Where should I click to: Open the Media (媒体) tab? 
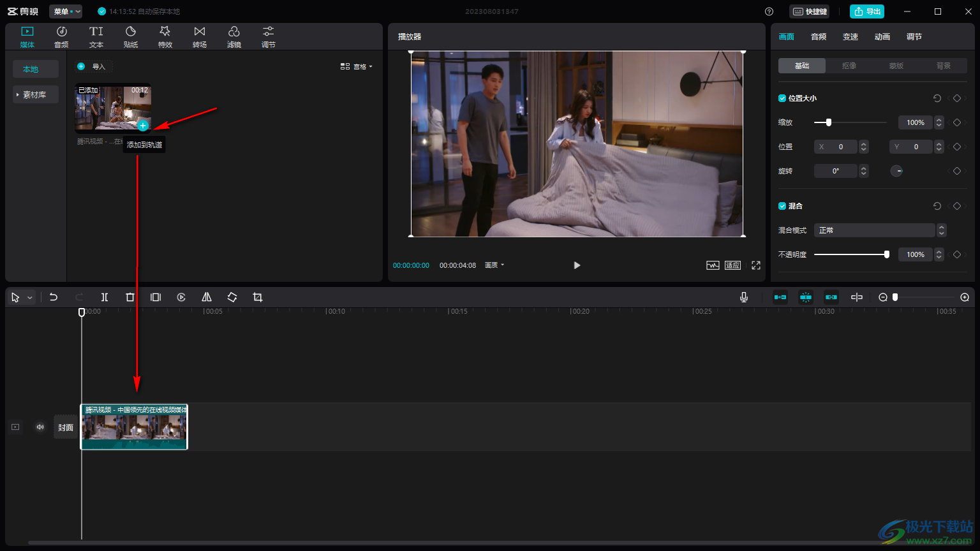pos(27,37)
